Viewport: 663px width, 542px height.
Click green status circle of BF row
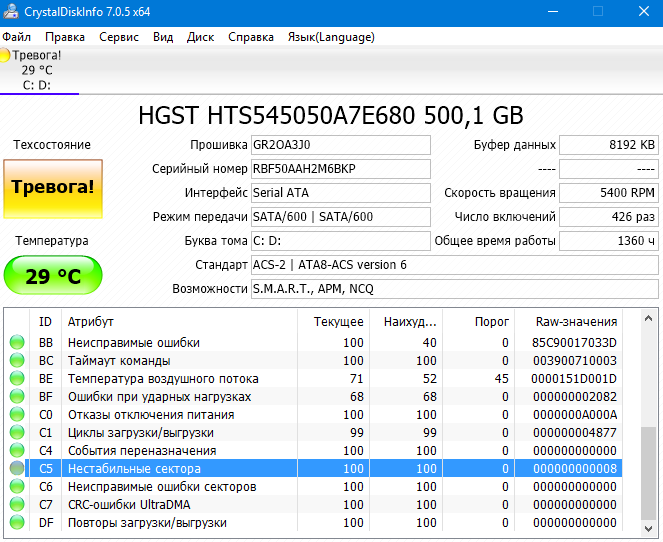17,397
